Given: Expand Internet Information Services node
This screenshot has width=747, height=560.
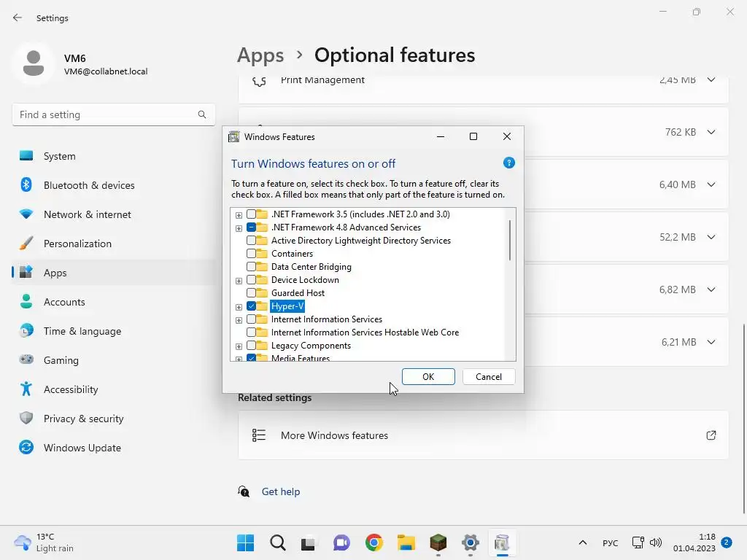Looking at the screenshot, I should point(239,320).
